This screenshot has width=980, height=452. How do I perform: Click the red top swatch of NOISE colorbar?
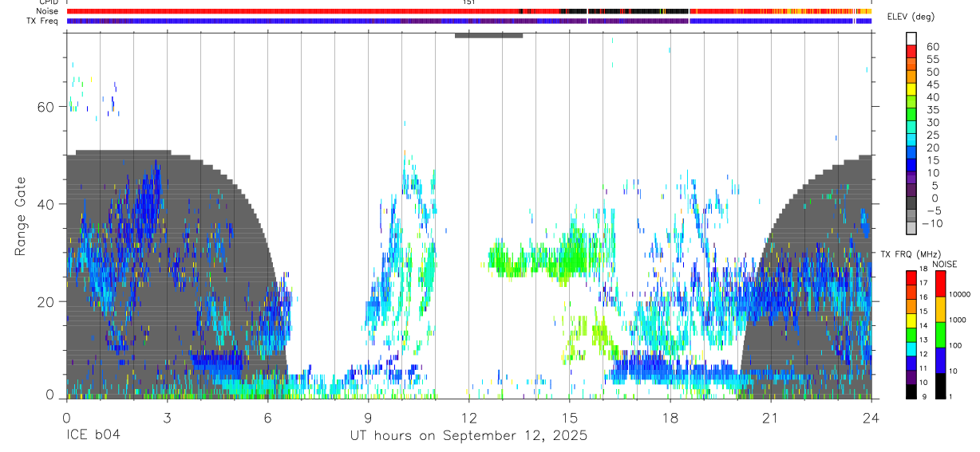940,284
